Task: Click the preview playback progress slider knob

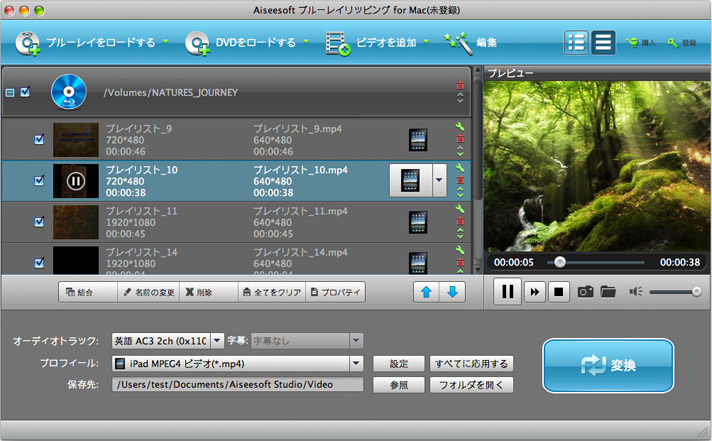Action: [x=560, y=262]
